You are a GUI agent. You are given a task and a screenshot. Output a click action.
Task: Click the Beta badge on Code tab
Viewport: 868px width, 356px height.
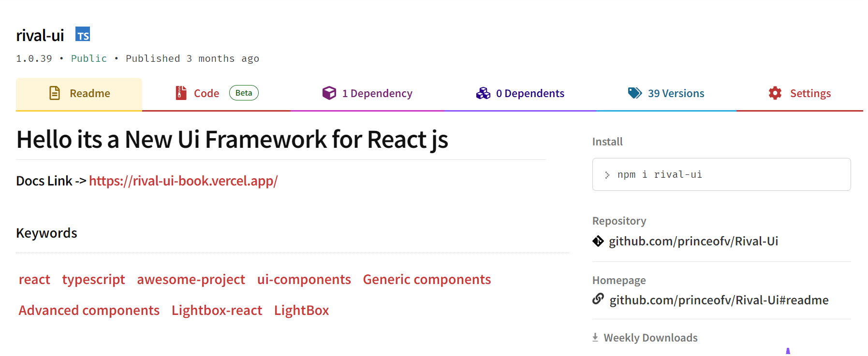[244, 93]
